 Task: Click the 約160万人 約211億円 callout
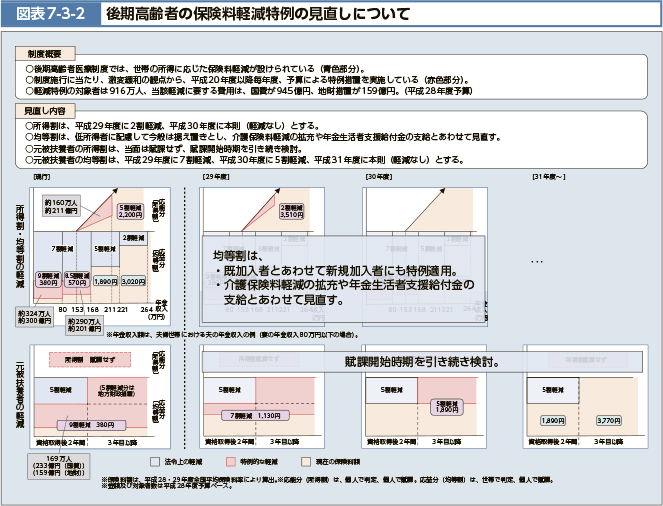(60, 206)
